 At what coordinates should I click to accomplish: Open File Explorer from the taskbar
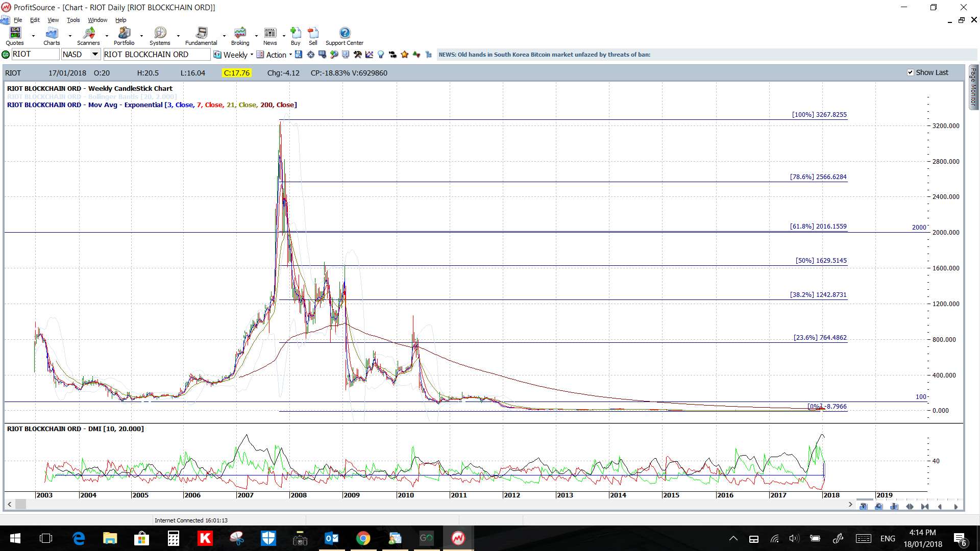[x=110, y=538]
